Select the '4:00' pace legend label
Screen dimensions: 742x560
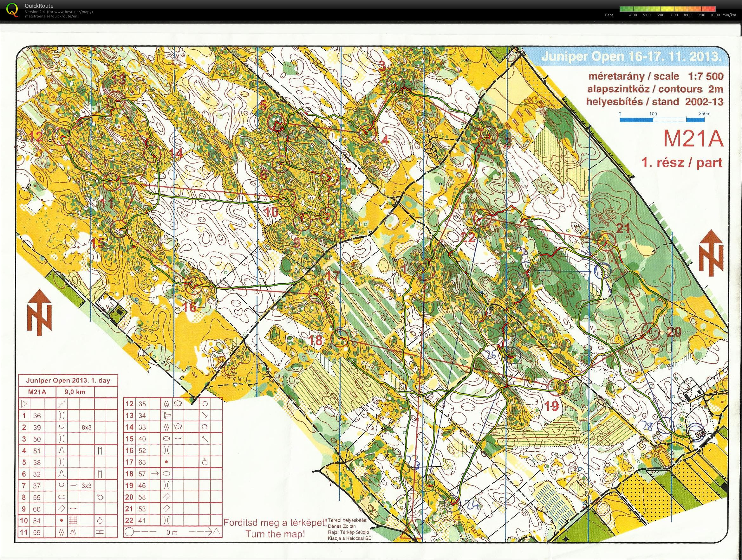pyautogui.click(x=633, y=15)
